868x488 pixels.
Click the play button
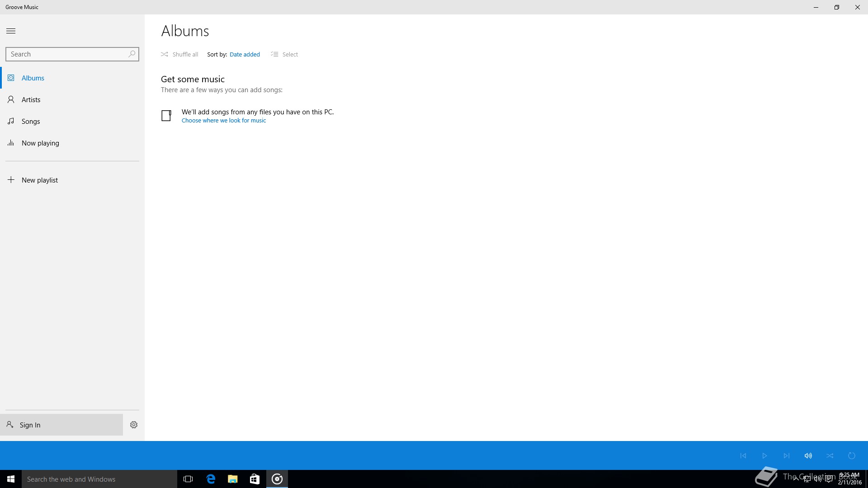click(764, 455)
